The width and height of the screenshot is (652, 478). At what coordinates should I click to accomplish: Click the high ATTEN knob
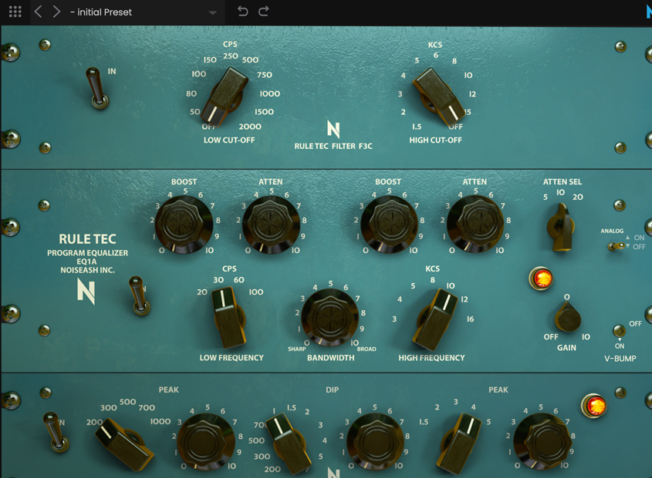pyautogui.click(x=475, y=224)
